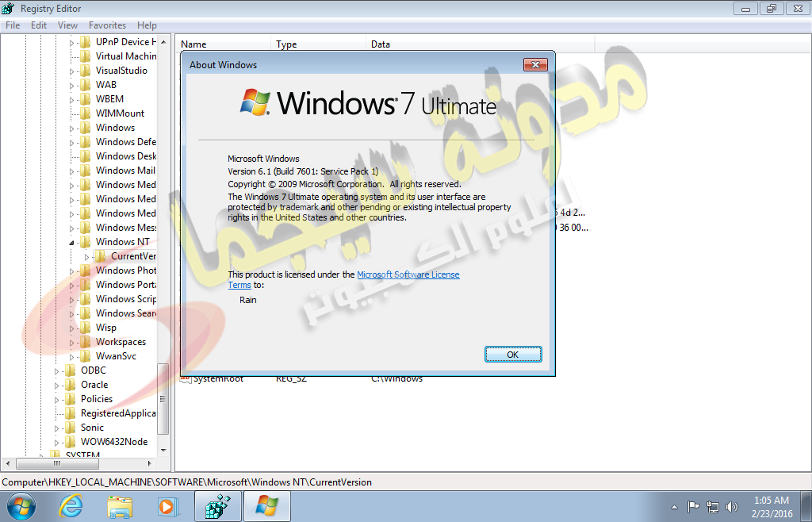Click tree horizontal scrollbar right arrow
Screen dimensions: 812x522
pos(150,463)
